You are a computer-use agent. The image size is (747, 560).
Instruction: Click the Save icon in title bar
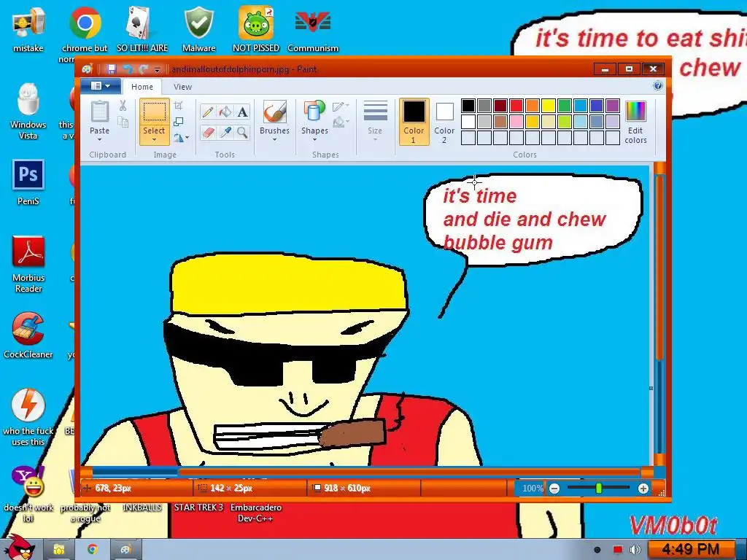click(111, 69)
